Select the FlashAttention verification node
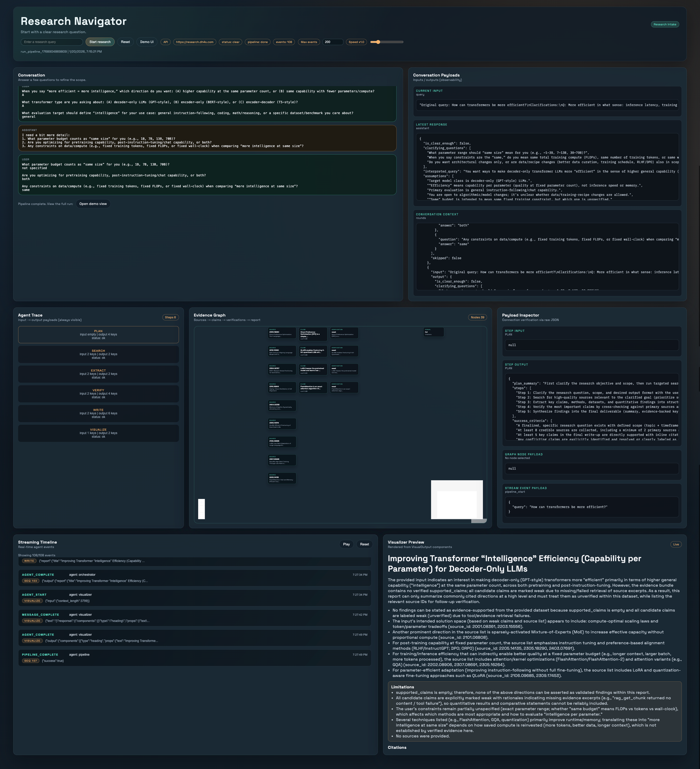 [x=344, y=387]
